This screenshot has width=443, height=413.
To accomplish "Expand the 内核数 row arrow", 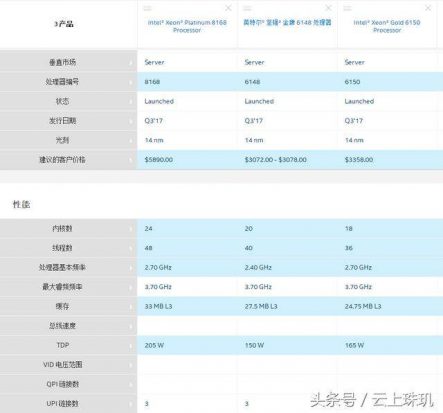I will [131, 229].
